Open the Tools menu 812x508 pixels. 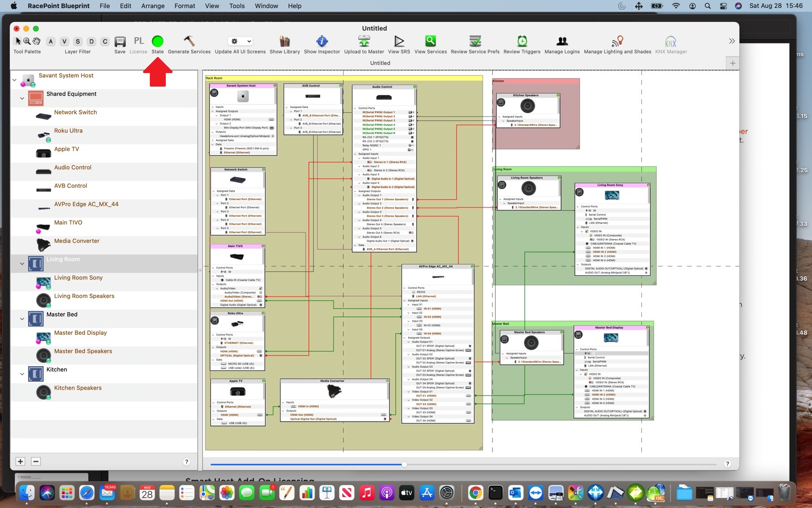237,6
